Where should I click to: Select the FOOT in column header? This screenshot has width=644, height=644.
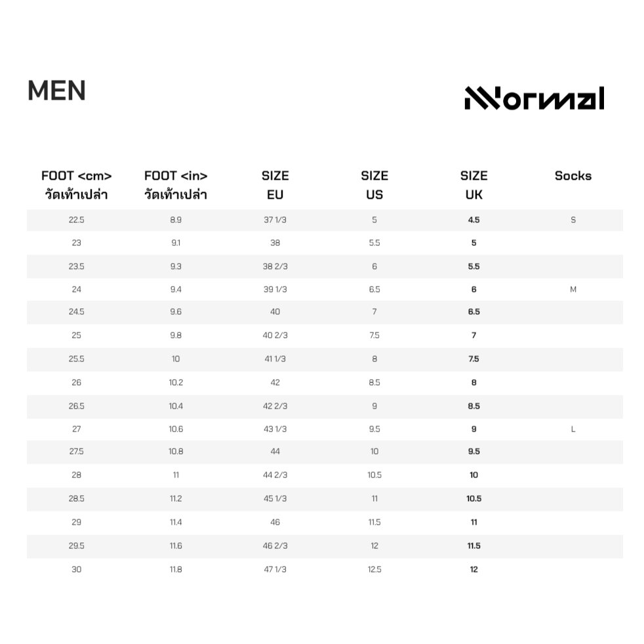[x=176, y=185]
